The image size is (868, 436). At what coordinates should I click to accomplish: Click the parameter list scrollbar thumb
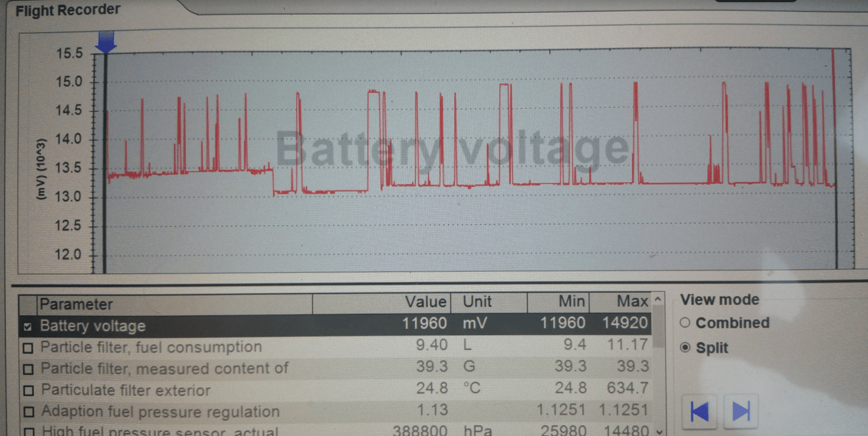click(658, 326)
